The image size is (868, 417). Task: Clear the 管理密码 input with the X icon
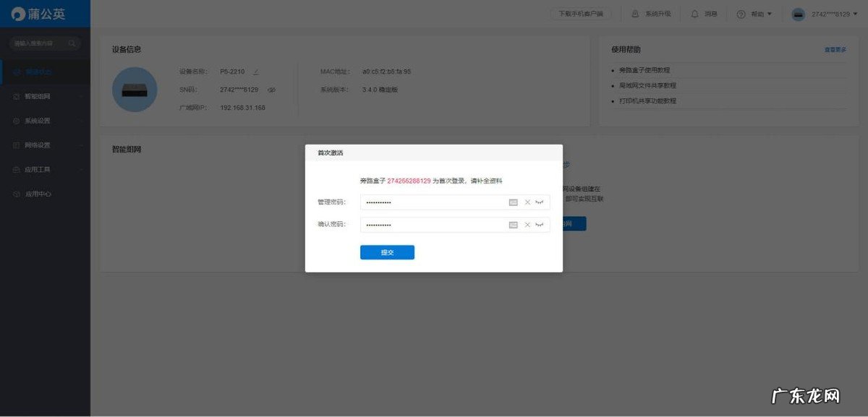527,202
